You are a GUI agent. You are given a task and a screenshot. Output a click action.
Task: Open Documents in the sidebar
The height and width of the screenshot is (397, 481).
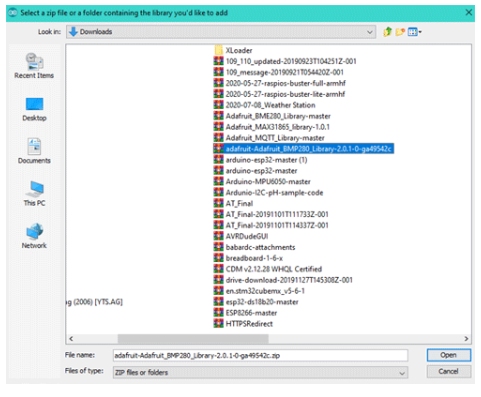34,151
